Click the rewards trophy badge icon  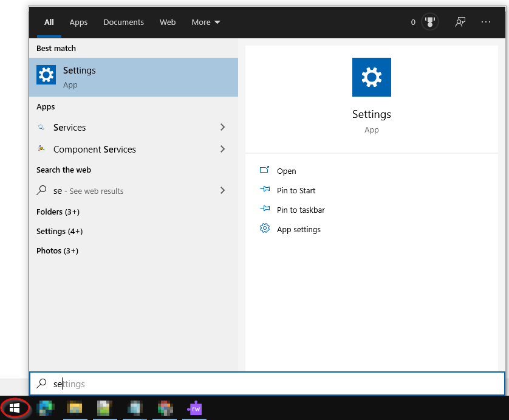430,22
